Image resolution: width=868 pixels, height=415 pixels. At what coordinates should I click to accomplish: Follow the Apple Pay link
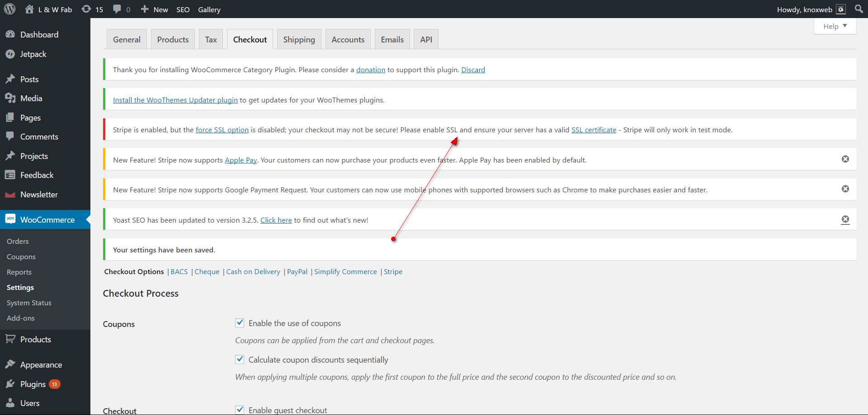241,160
